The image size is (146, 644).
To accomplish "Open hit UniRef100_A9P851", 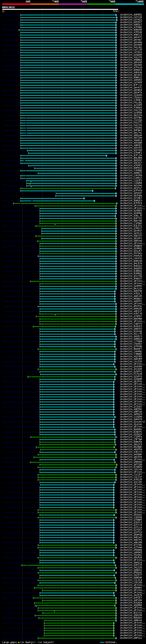I will [131, 15].
